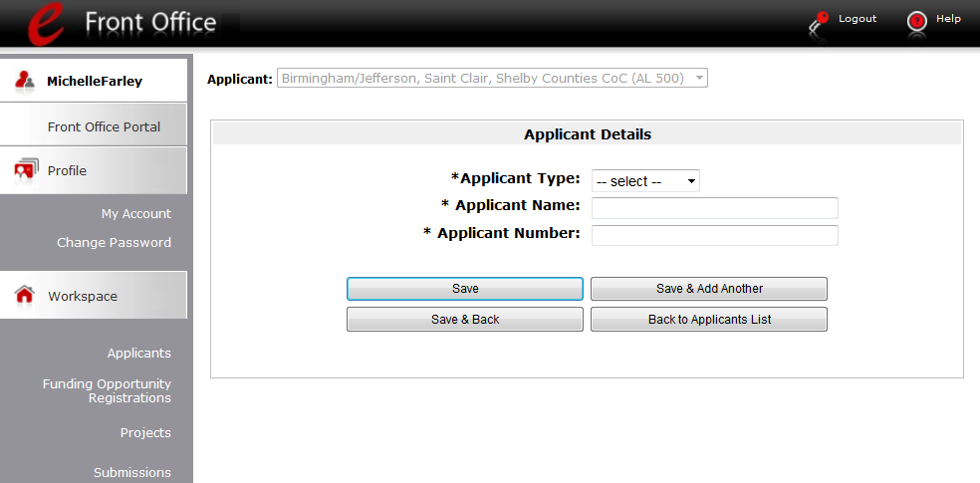This screenshot has height=483, width=980.
Task: Click the Profile cards icon
Action: pyautogui.click(x=26, y=168)
